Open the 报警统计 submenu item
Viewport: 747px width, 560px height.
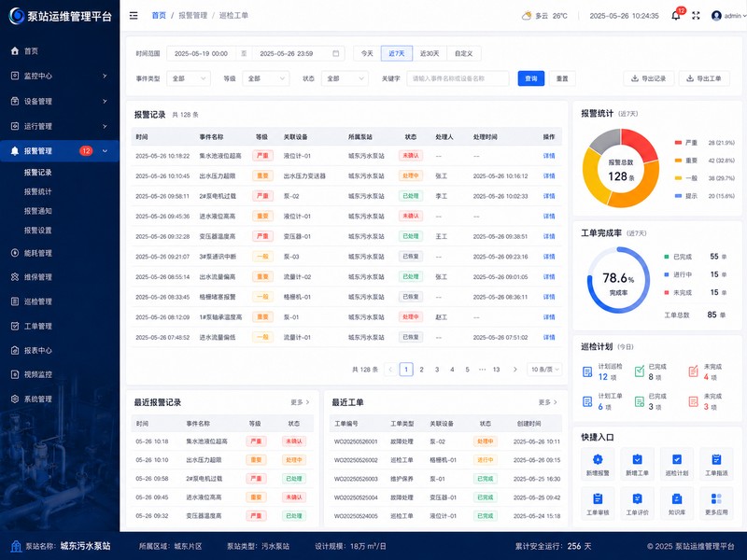click(x=38, y=191)
